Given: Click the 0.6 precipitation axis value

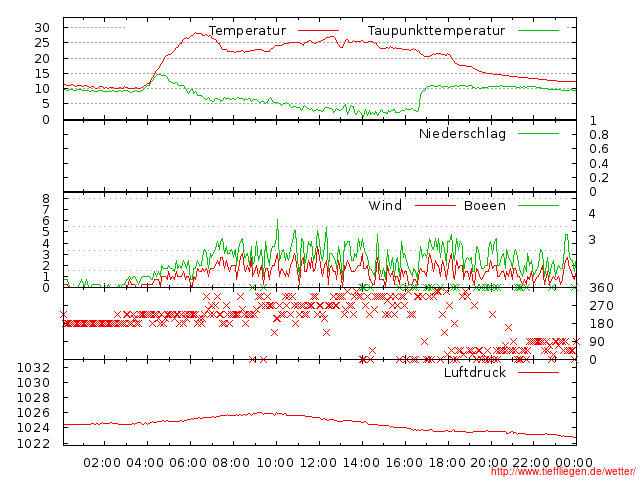Looking at the screenshot, I should [x=599, y=149].
